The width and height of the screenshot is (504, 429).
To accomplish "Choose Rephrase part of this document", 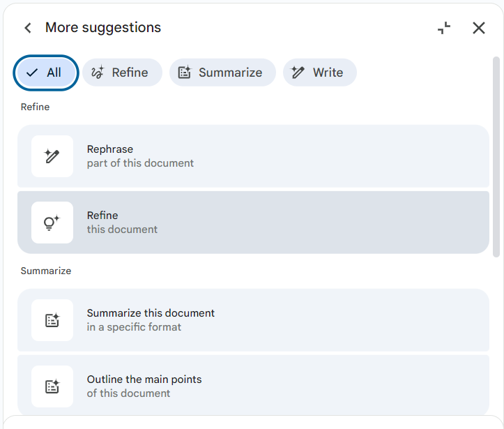I will click(253, 156).
